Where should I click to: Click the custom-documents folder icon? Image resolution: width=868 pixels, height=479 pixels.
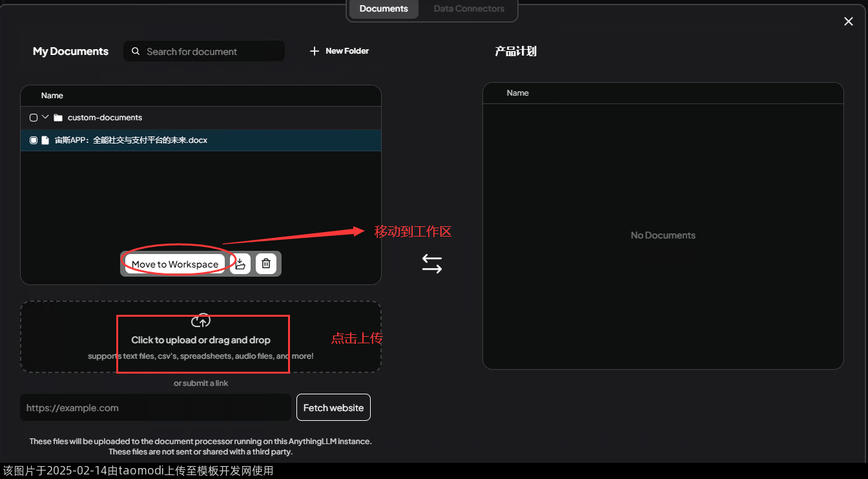click(58, 118)
